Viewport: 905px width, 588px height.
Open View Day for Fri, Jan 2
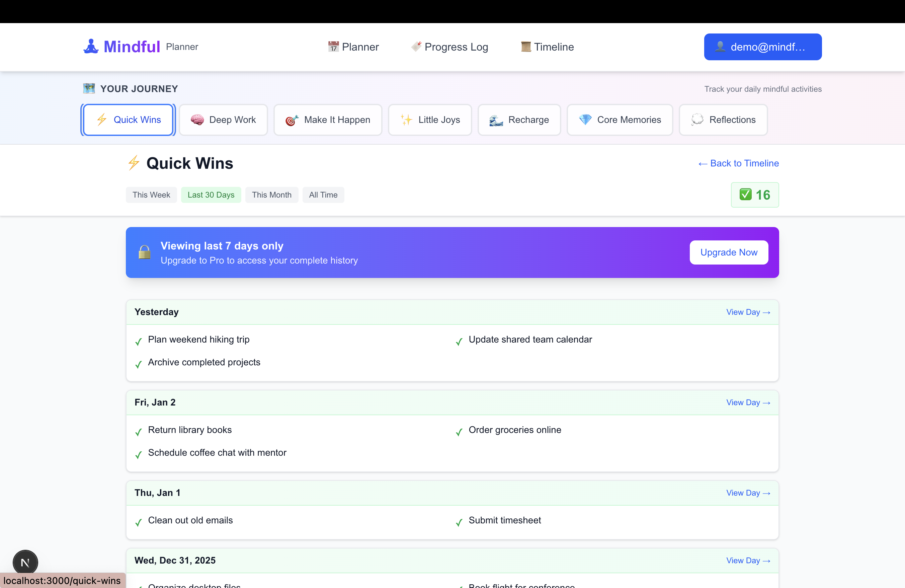(748, 402)
